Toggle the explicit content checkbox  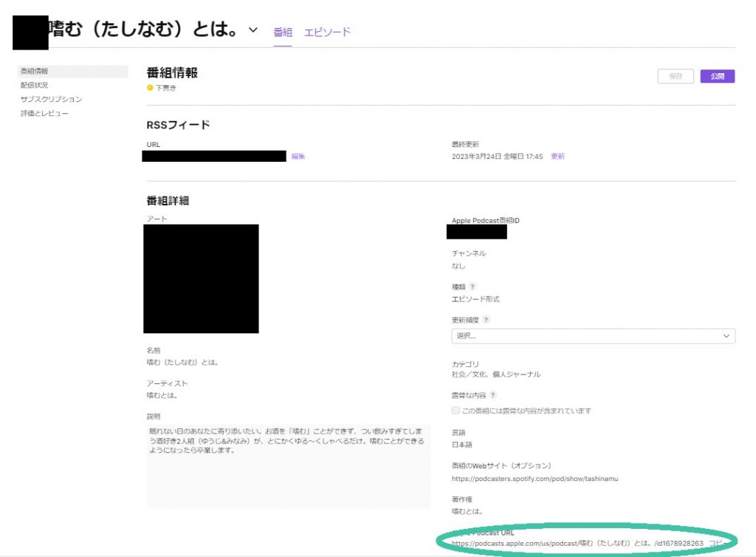point(456,411)
